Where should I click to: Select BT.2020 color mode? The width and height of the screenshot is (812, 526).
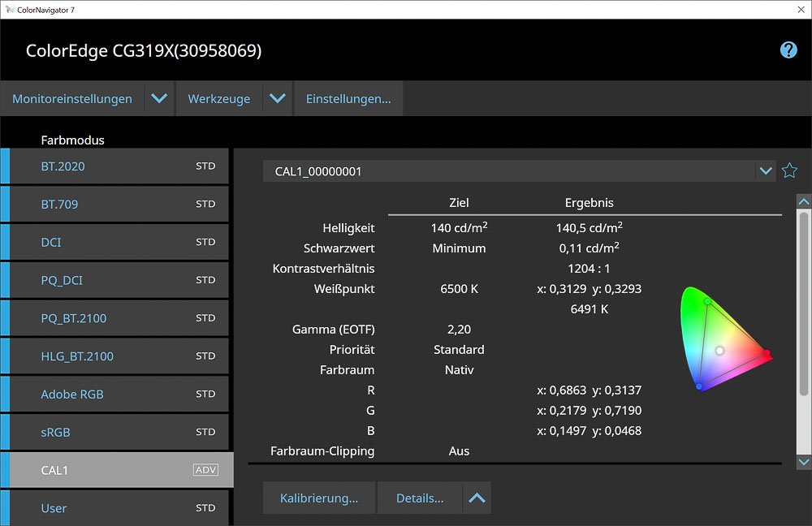[114, 166]
